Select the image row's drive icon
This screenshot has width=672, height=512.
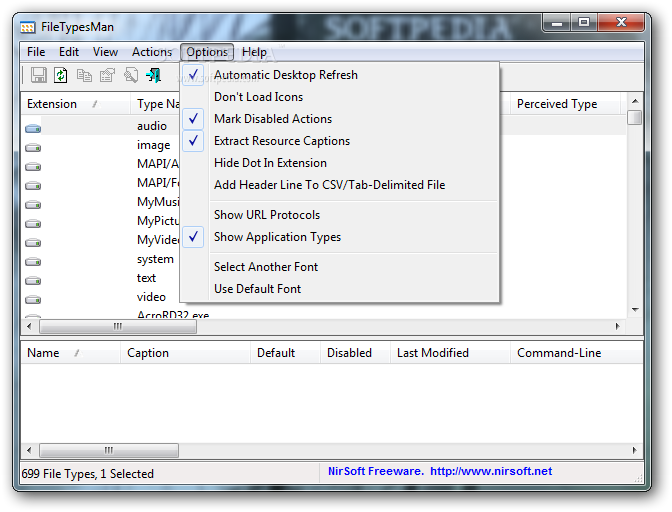click(x=33, y=147)
